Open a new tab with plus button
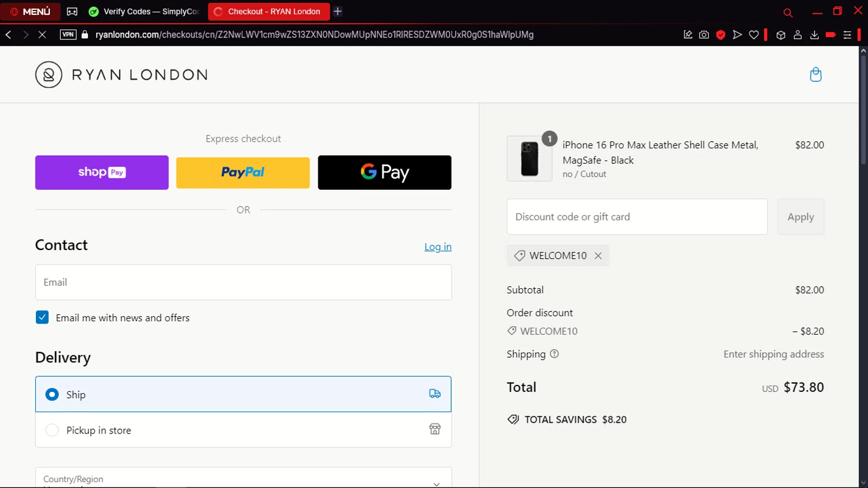The image size is (868, 488). pos(338,12)
